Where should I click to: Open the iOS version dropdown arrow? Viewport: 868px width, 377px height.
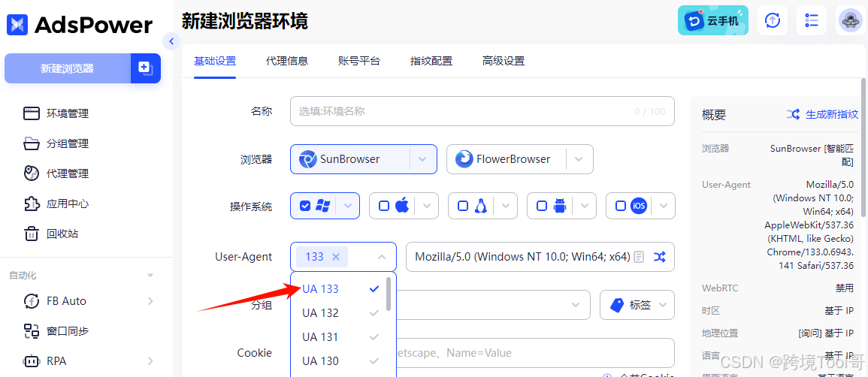point(664,206)
